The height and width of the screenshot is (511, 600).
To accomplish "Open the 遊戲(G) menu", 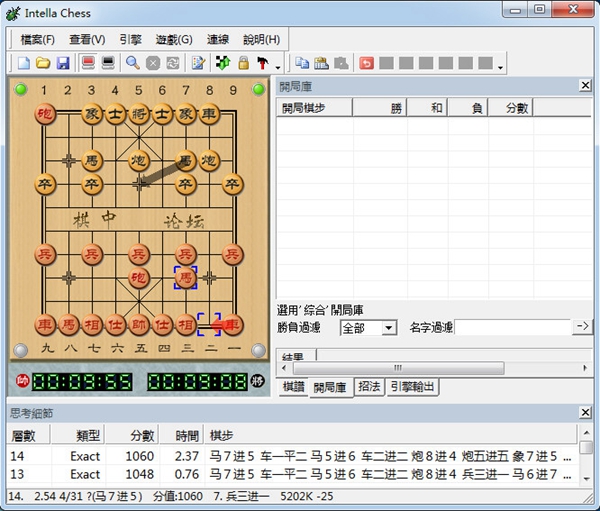I will tap(174, 39).
